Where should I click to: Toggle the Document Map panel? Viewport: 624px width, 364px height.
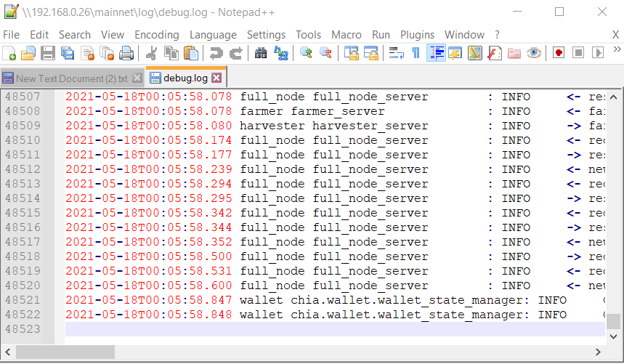click(475, 52)
